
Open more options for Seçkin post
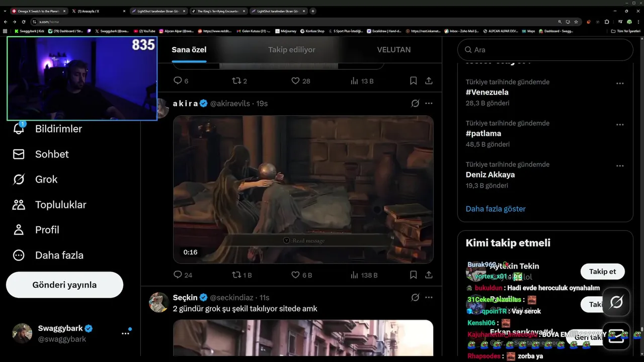click(x=429, y=297)
